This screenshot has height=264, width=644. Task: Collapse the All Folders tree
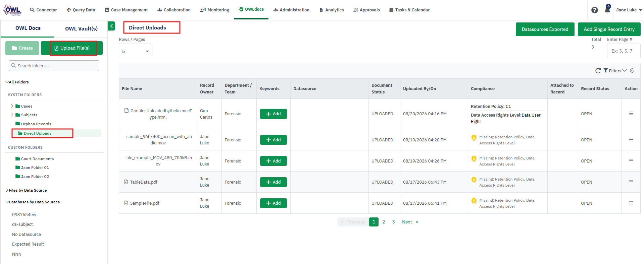(x=7, y=82)
